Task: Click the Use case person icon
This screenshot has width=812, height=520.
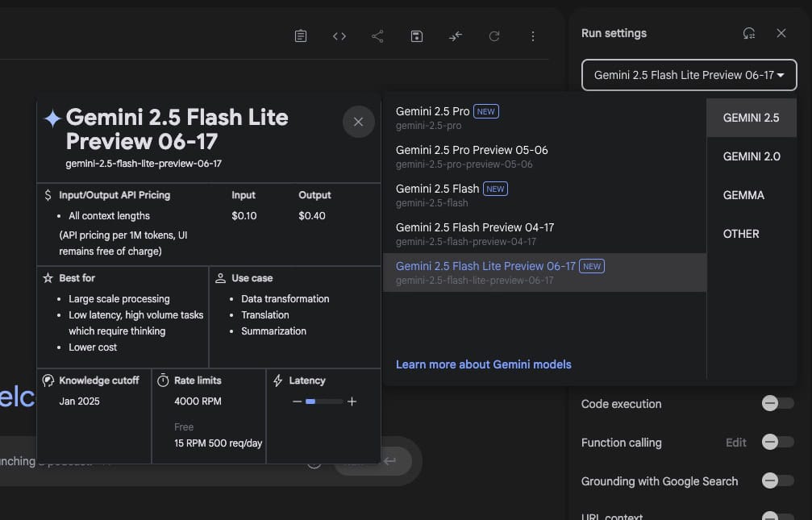Action: pyautogui.click(x=220, y=278)
